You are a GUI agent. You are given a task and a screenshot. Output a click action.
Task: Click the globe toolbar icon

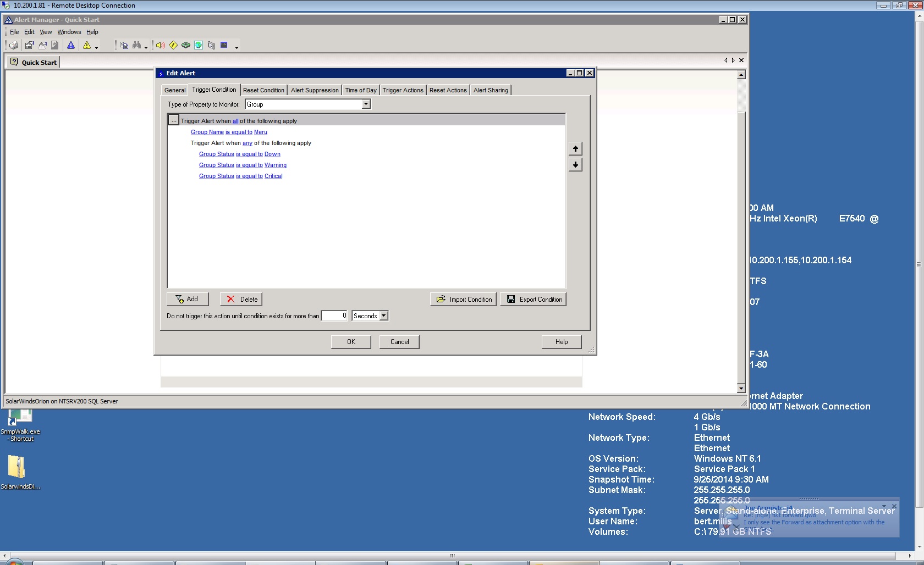pos(199,45)
